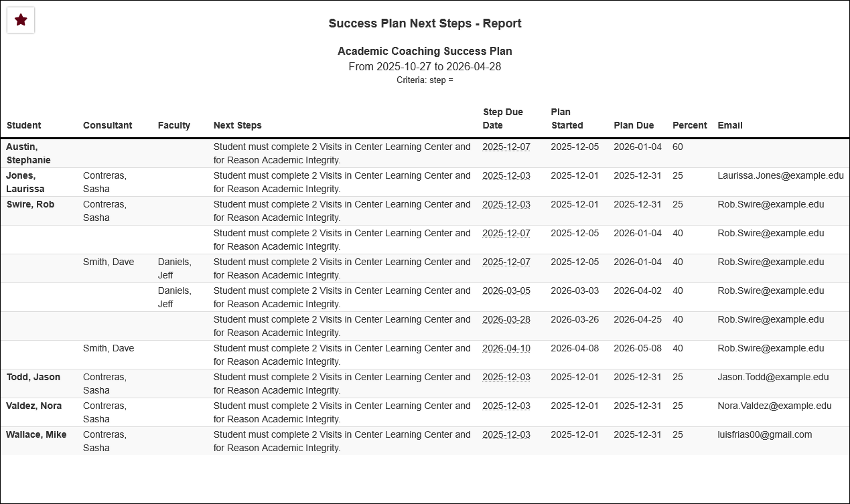
Task: Click student name Wallace, Mike
Action: pos(36,434)
